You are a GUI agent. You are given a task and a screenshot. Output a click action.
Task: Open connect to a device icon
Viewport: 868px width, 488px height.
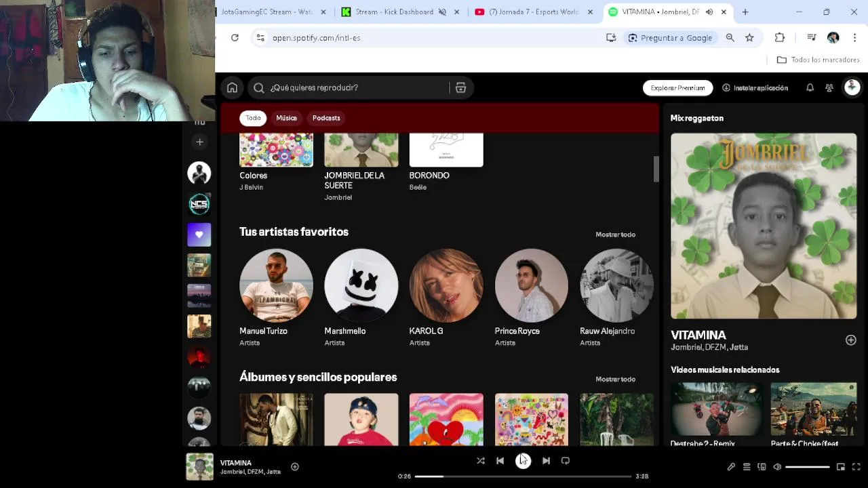click(762, 467)
